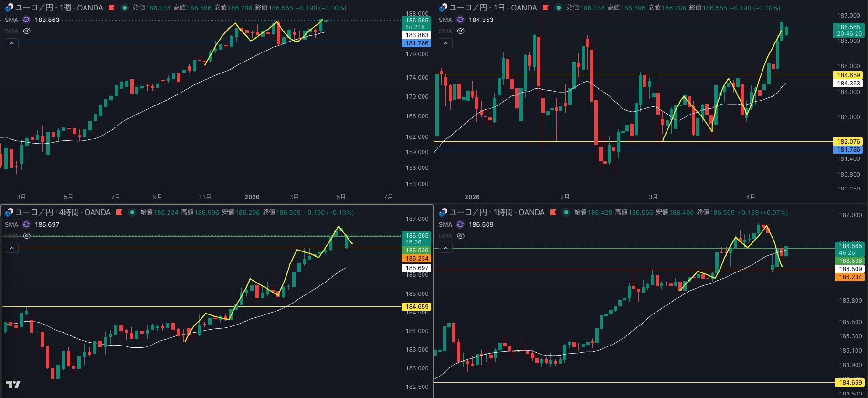Click the TradingView logo at bottom left
868x398 pixels.
coord(13,384)
